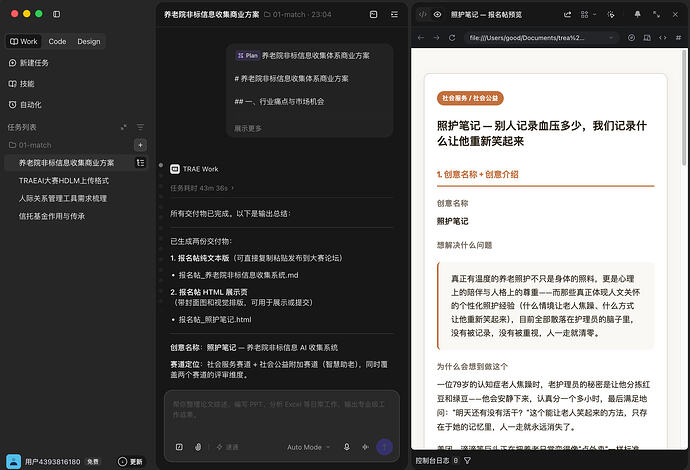
Task: Open the 自动化 automation section
Action: pyautogui.click(x=25, y=105)
